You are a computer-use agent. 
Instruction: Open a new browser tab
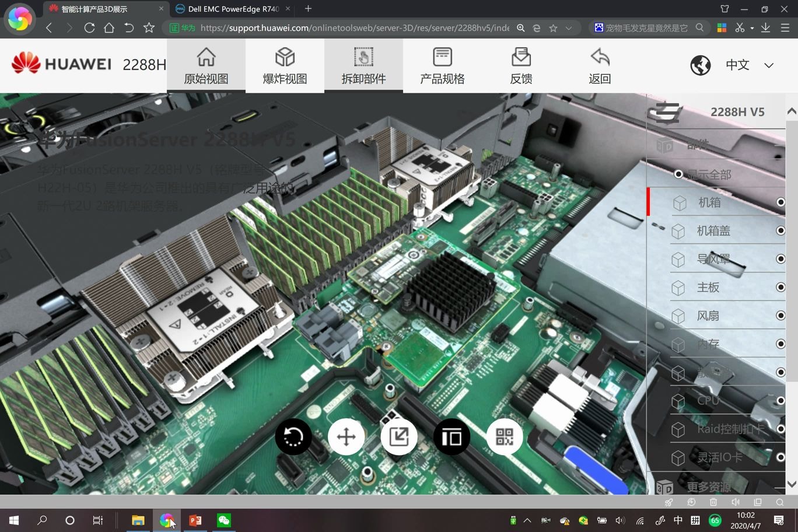(308, 9)
